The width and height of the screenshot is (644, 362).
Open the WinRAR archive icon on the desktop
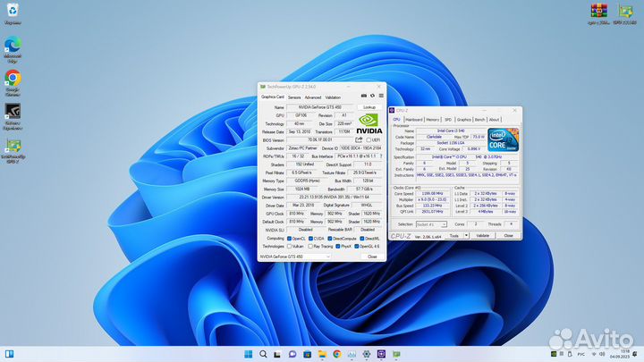(x=598, y=14)
